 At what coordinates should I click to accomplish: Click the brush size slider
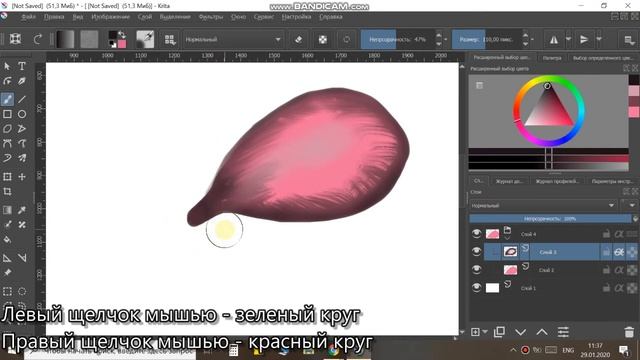[x=487, y=40]
